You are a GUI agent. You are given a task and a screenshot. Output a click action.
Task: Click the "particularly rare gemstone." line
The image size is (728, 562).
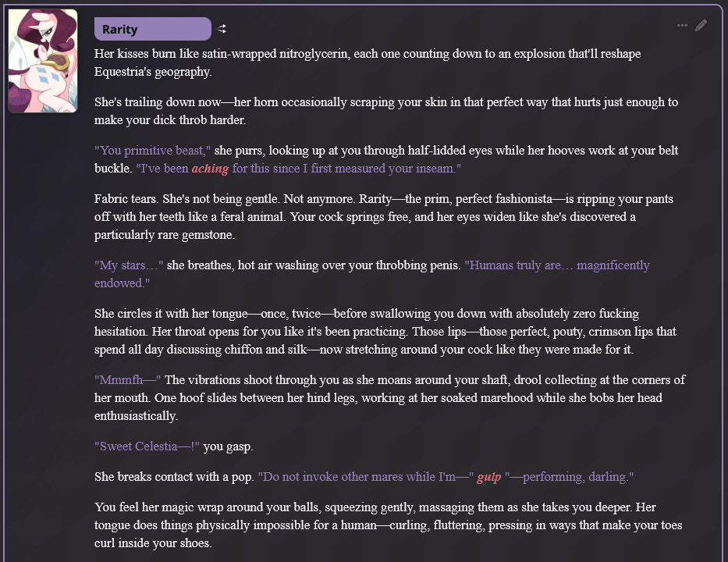165,235
